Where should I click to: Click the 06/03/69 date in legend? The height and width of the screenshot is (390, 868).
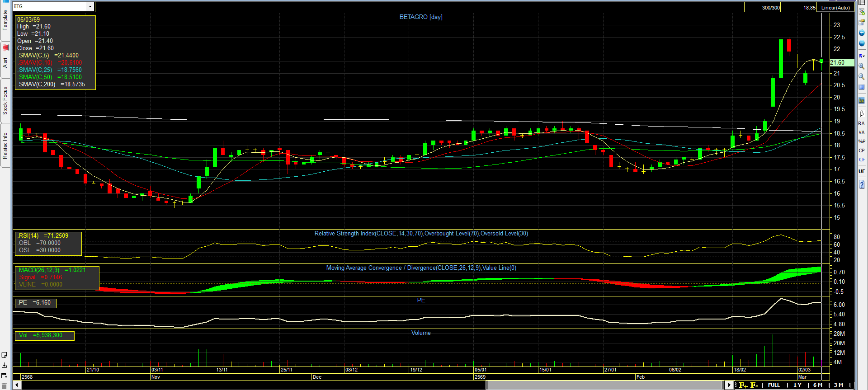28,20
